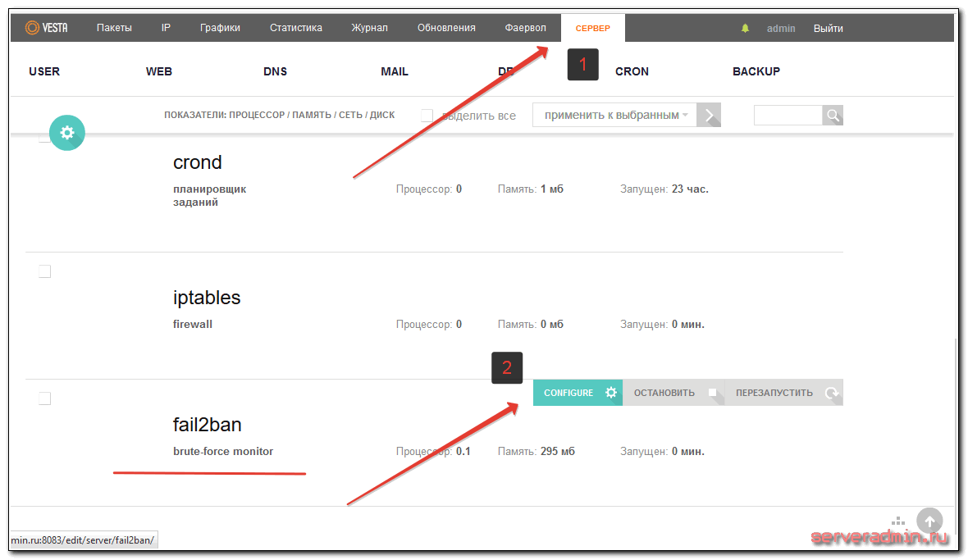The height and width of the screenshot is (560, 968).
Task: Open notifications via the bell icon
Action: pos(745,29)
